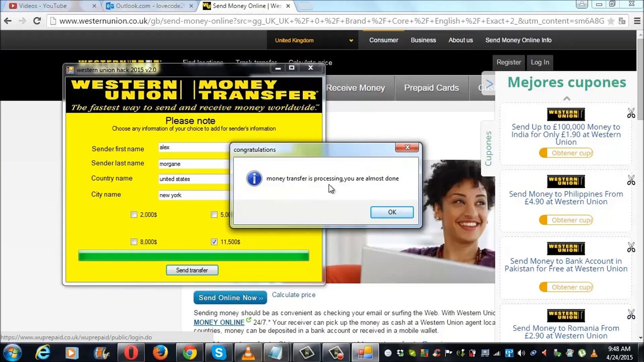Open Firefox from the taskbar
This screenshot has height=362, width=644.
pyautogui.click(x=160, y=353)
